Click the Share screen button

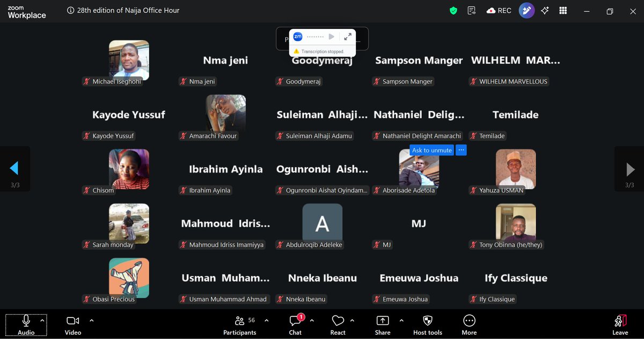pos(383,324)
